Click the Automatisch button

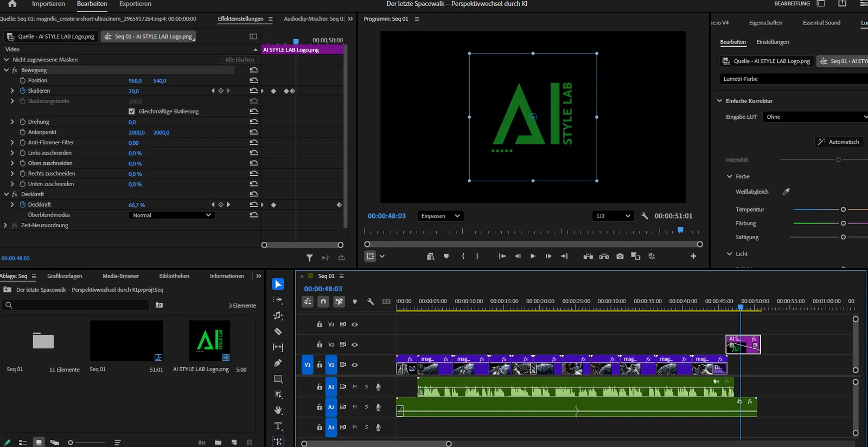point(839,142)
